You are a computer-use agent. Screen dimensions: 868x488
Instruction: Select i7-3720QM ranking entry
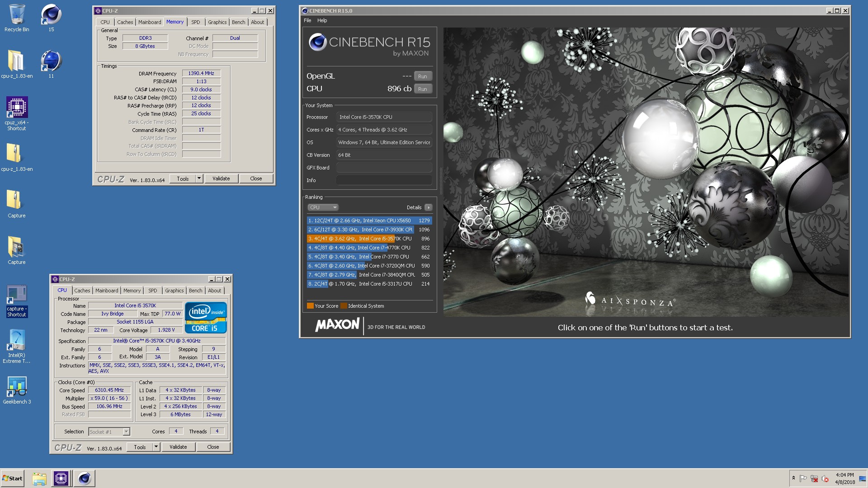369,266
